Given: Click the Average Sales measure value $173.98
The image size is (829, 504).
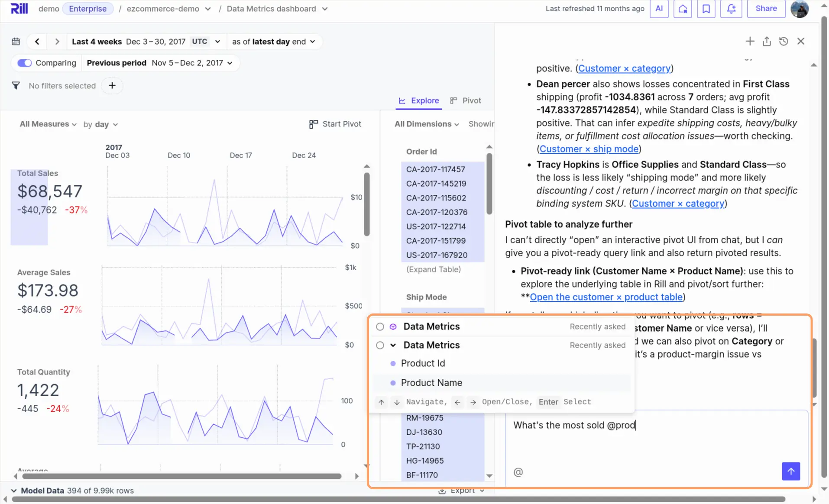Looking at the screenshot, I should tap(48, 291).
